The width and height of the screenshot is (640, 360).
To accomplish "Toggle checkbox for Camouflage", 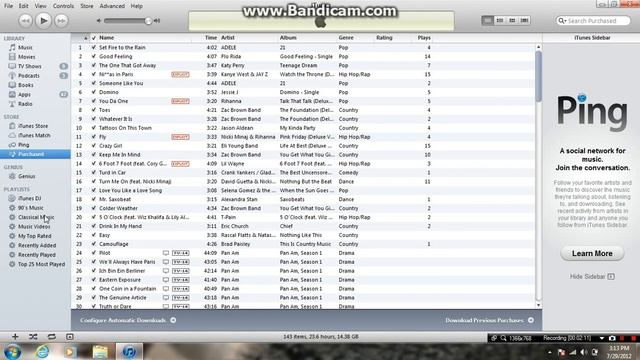I will [x=94, y=244].
